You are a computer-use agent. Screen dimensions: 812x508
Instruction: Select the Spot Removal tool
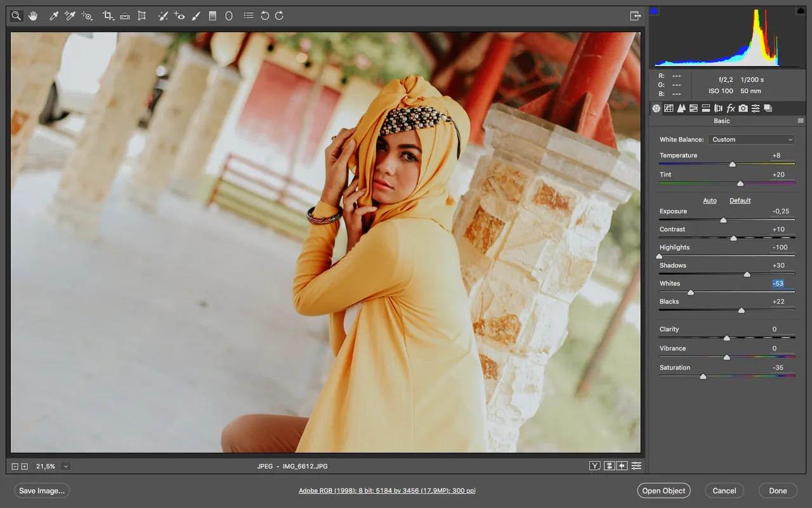tap(163, 15)
